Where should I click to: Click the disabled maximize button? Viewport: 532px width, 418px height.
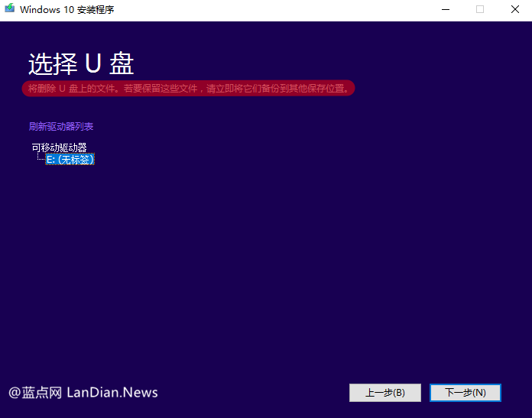click(x=480, y=9)
